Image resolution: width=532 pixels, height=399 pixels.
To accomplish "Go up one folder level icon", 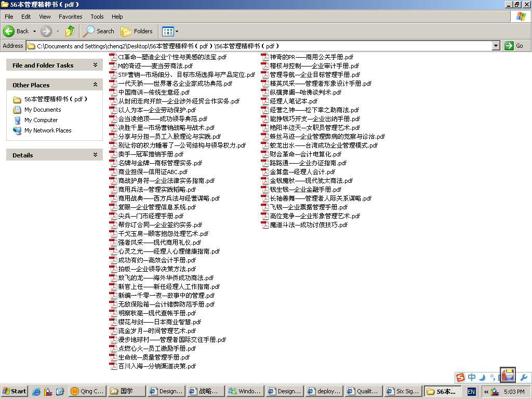I will (70, 31).
